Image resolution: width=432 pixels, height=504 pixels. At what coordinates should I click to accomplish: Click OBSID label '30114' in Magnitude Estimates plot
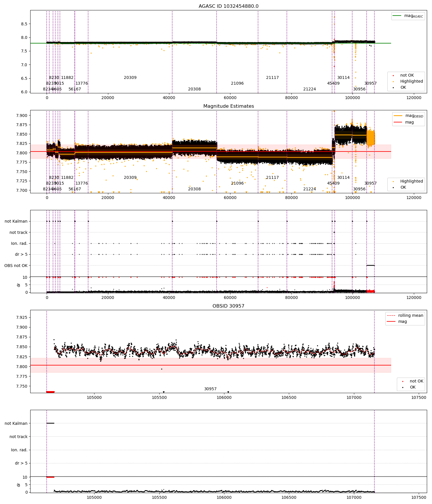click(343, 178)
